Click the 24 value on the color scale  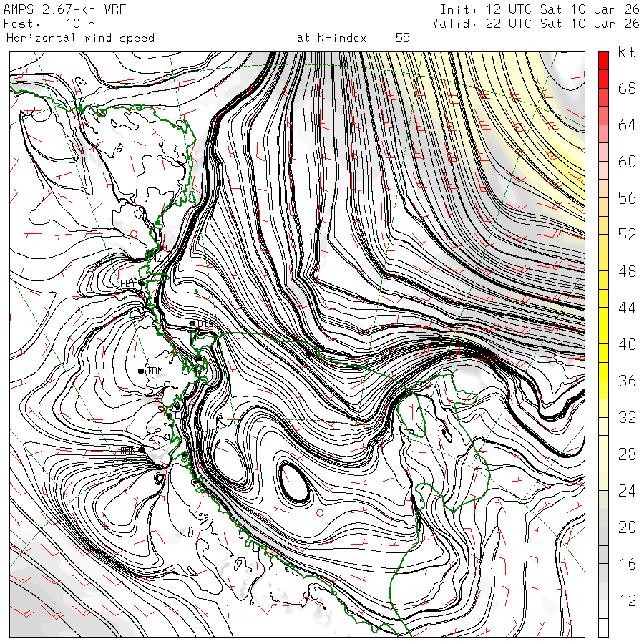[x=627, y=491]
